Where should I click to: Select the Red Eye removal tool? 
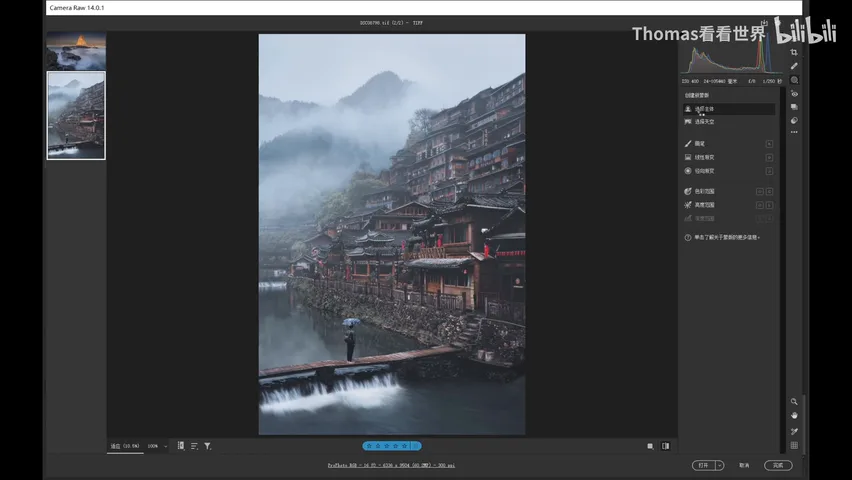pyautogui.click(x=794, y=94)
